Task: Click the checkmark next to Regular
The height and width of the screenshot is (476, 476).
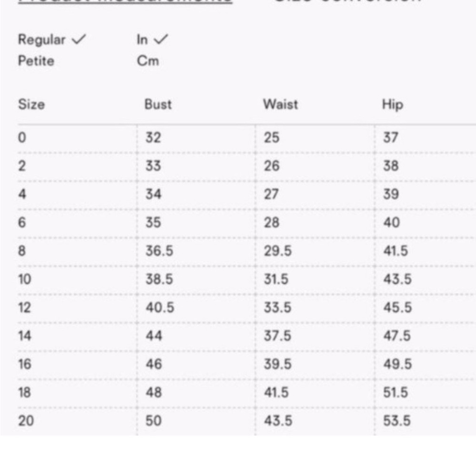Action: [x=79, y=40]
